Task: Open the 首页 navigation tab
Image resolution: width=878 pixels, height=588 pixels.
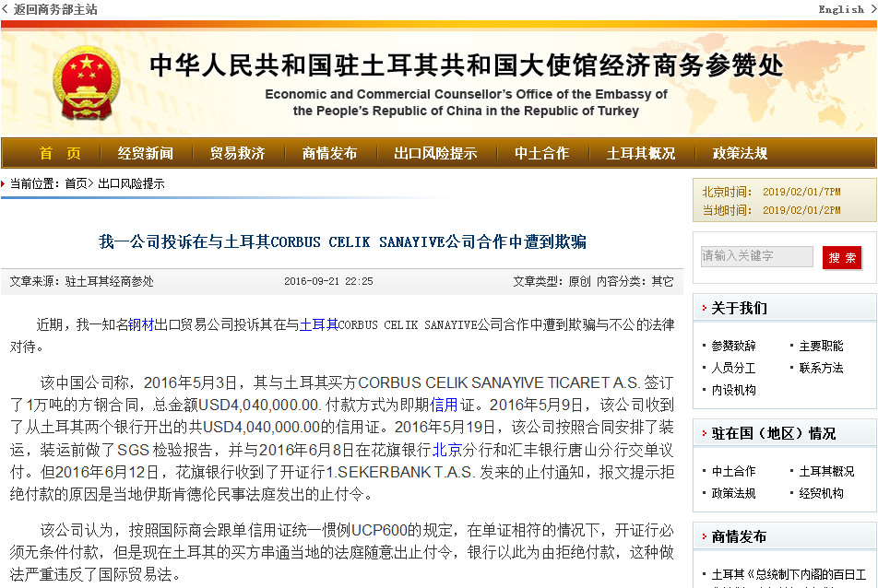Action: [60, 153]
